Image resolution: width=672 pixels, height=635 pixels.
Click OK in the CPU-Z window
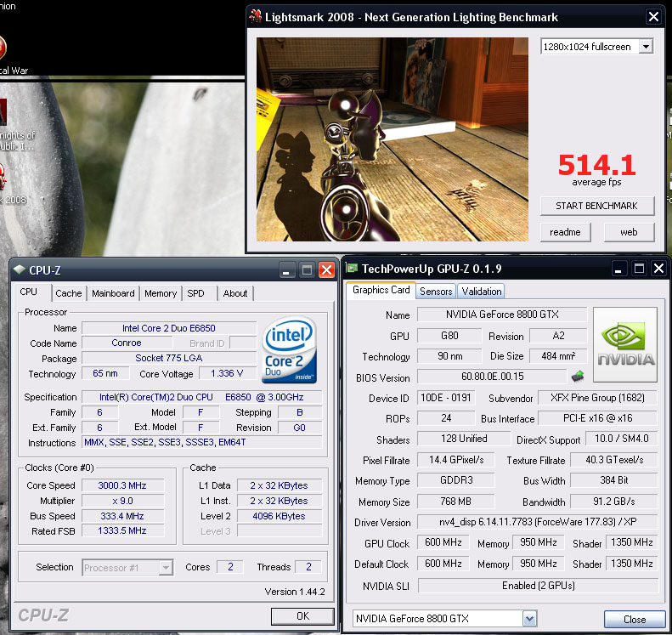(302, 616)
